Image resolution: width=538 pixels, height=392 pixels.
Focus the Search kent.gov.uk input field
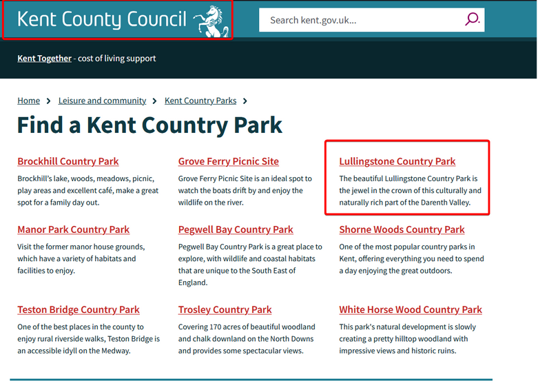371,20
